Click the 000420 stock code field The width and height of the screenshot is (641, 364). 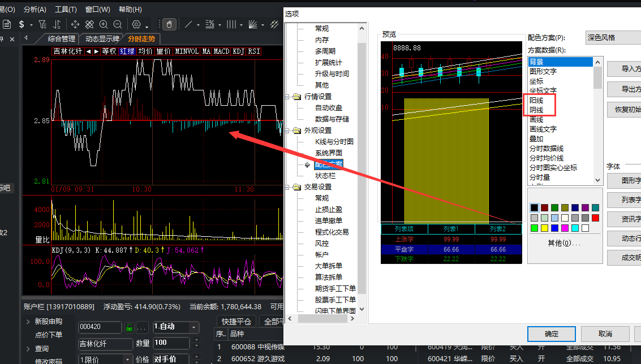100,327
